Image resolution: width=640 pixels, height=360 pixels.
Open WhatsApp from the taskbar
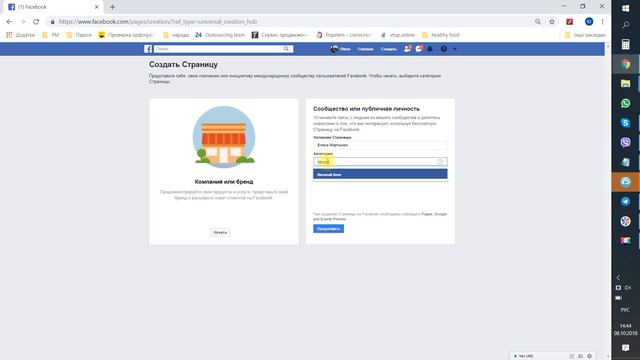(625, 103)
